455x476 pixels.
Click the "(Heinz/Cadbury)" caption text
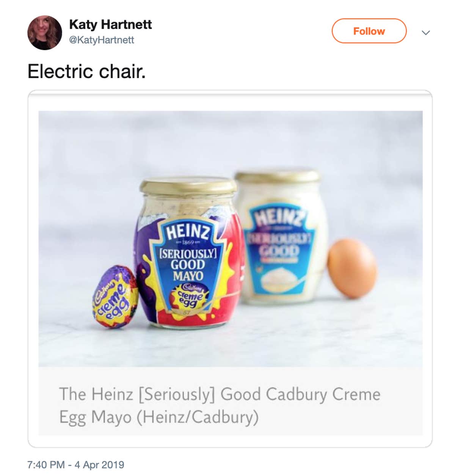197,417
